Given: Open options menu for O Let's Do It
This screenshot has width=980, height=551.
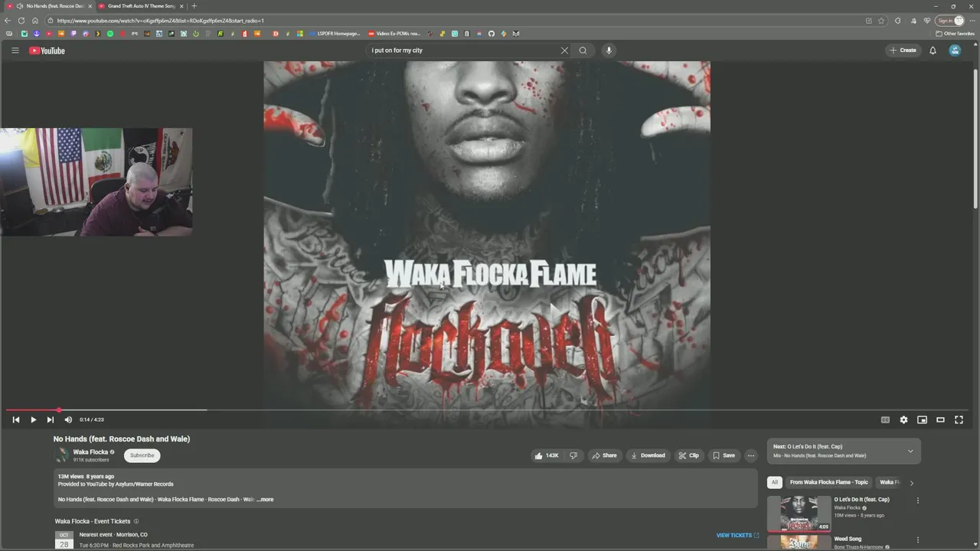Looking at the screenshot, I should click(918, 500).
